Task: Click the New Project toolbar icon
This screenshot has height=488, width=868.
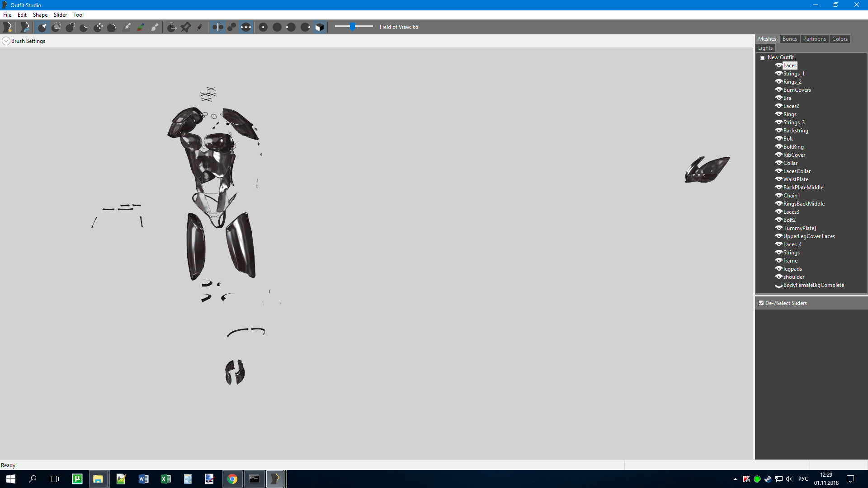Action: [8, 27]
